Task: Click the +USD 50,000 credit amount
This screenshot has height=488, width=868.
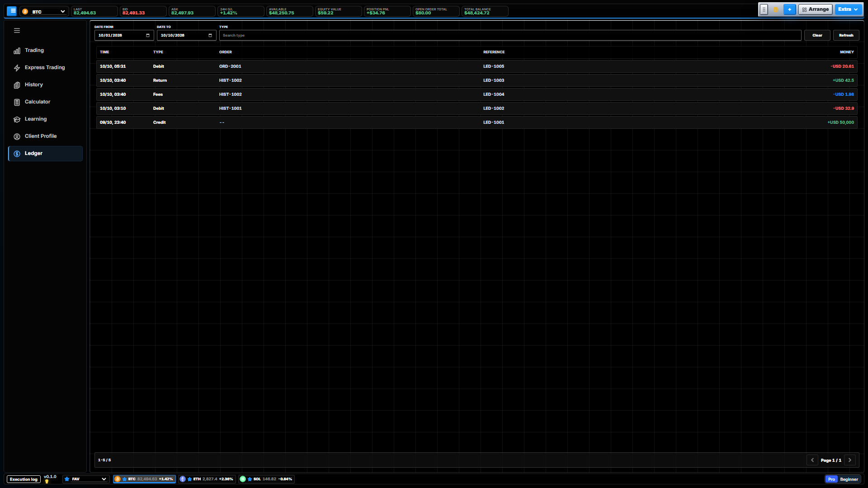Action: tap(840, 122)
